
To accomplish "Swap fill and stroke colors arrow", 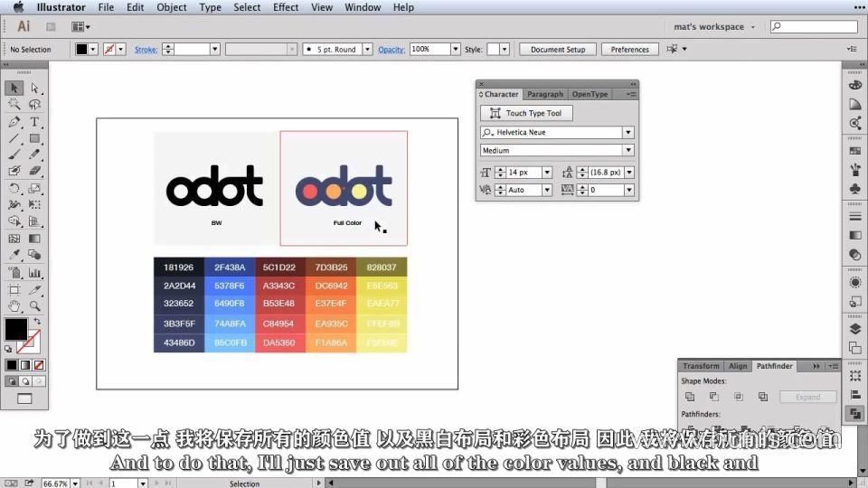I will [37, 321].
